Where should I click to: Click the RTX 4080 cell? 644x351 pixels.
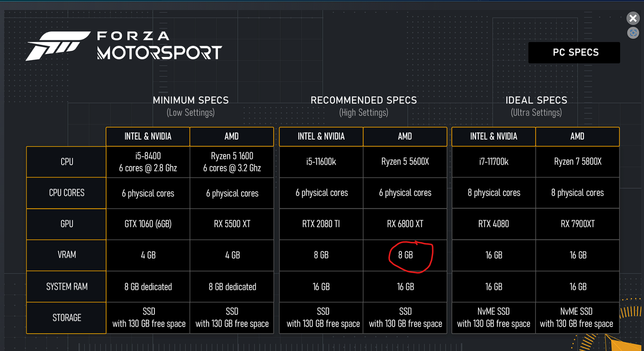(494, 224)
